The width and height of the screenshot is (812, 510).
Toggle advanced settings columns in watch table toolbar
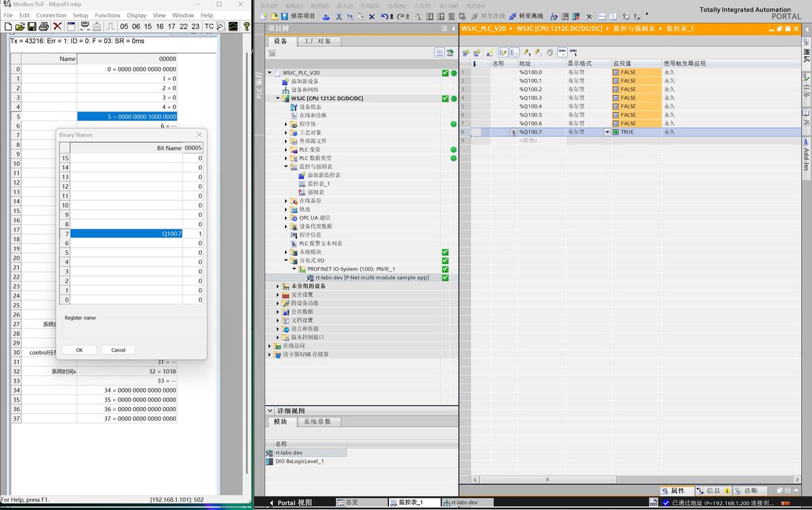[x=514, y=52]
